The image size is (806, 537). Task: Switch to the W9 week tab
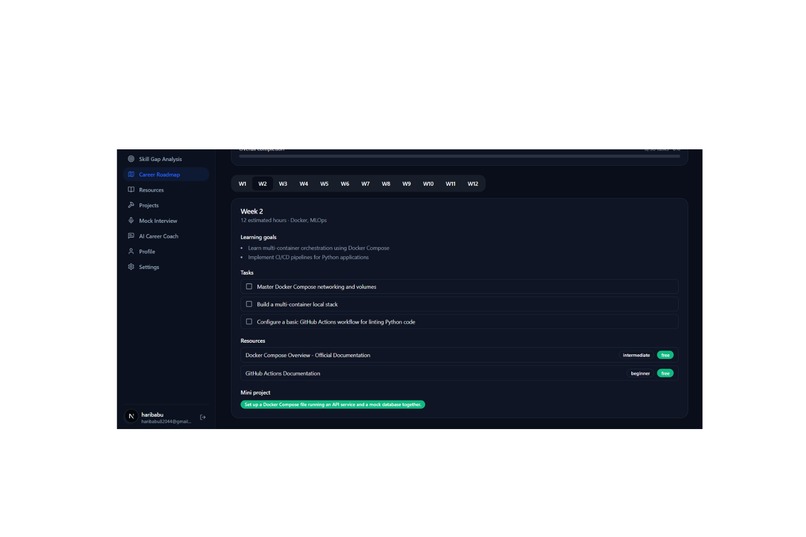coord(407,183)
